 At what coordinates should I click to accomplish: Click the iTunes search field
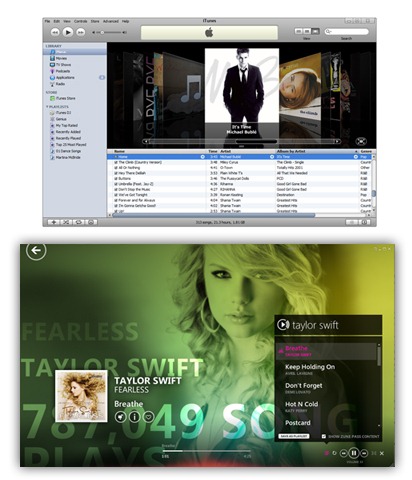click(347, 31)
